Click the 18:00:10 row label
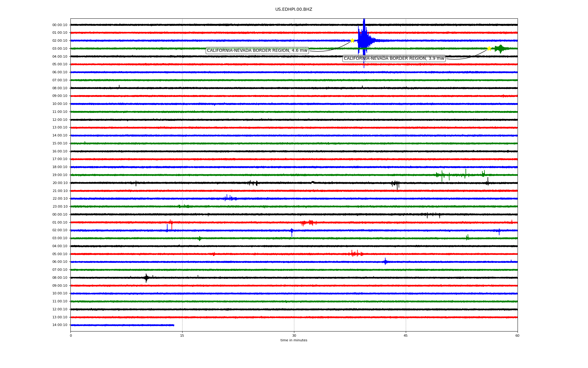The width and height of the screenshot is (588, 368). pos(60,167)
